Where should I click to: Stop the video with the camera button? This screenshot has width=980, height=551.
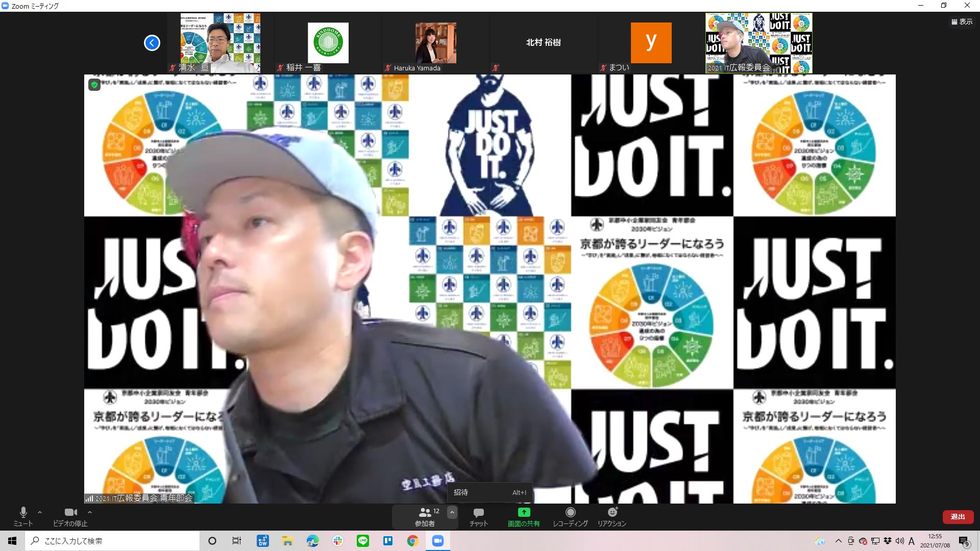[70, 516]
